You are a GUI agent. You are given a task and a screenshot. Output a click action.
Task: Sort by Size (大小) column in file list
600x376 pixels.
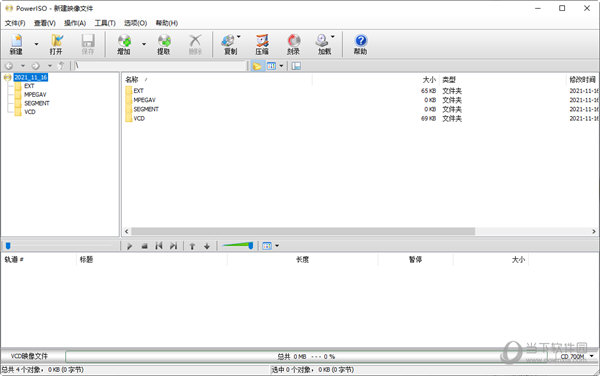point(429,80)
